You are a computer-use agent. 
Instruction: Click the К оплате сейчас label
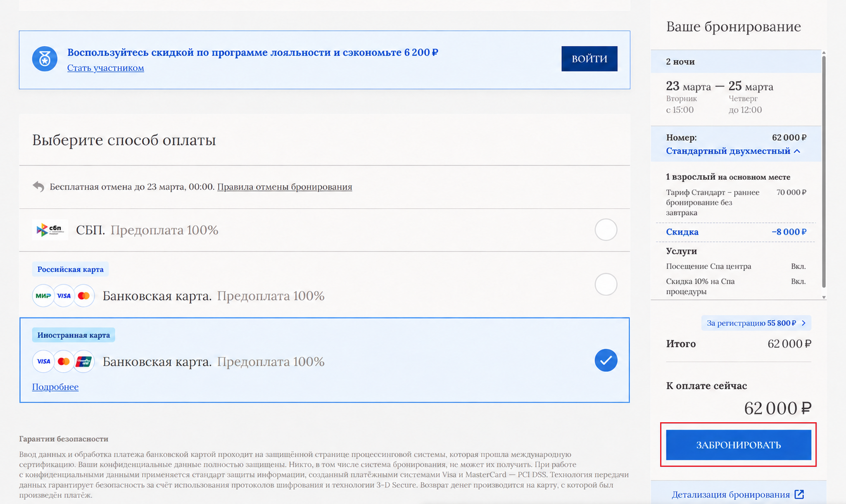point(706,386)
